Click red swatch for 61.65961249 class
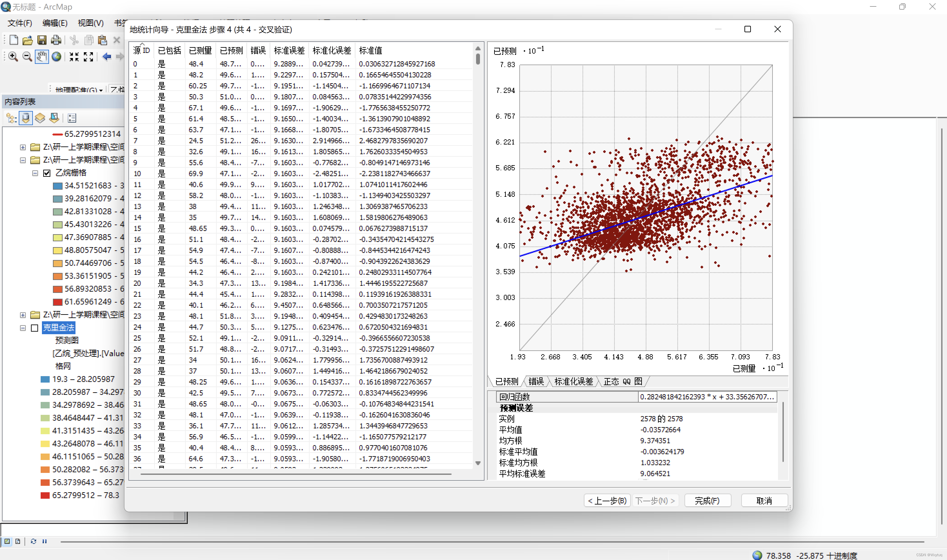The width and height of the screenshot is (947, 560). pyautogui.click(x=57, y=302)
